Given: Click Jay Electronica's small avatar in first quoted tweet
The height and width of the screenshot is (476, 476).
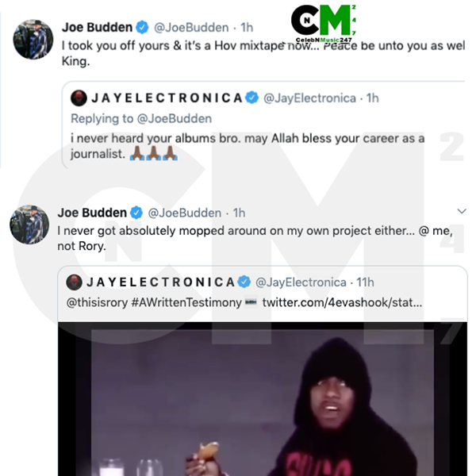Looking at the screenshot, I should [x=79, y=98].
